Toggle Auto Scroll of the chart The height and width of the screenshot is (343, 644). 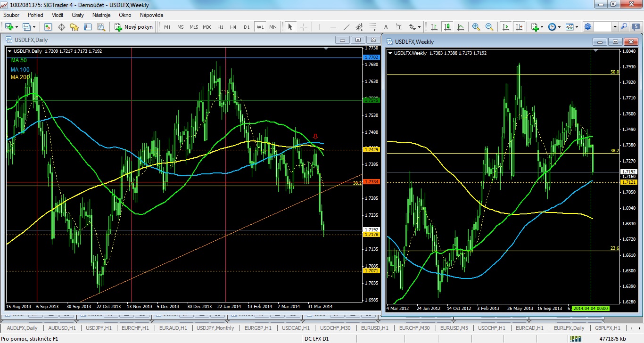coord(505,27)
